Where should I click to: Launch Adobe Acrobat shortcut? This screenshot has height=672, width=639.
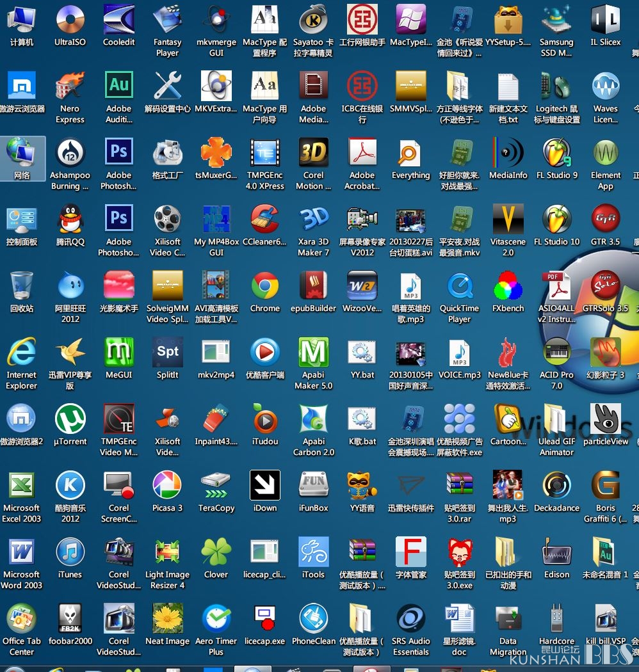coord(362,152)
